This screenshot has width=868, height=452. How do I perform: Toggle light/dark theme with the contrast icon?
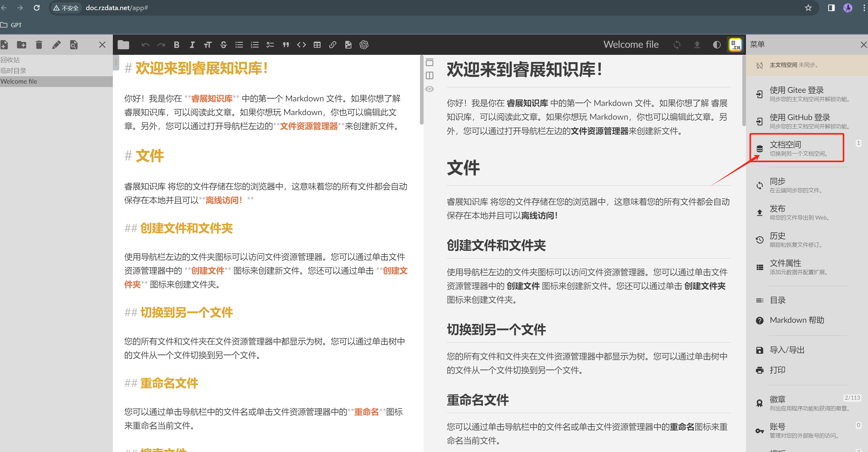click(x=716, y=44)
